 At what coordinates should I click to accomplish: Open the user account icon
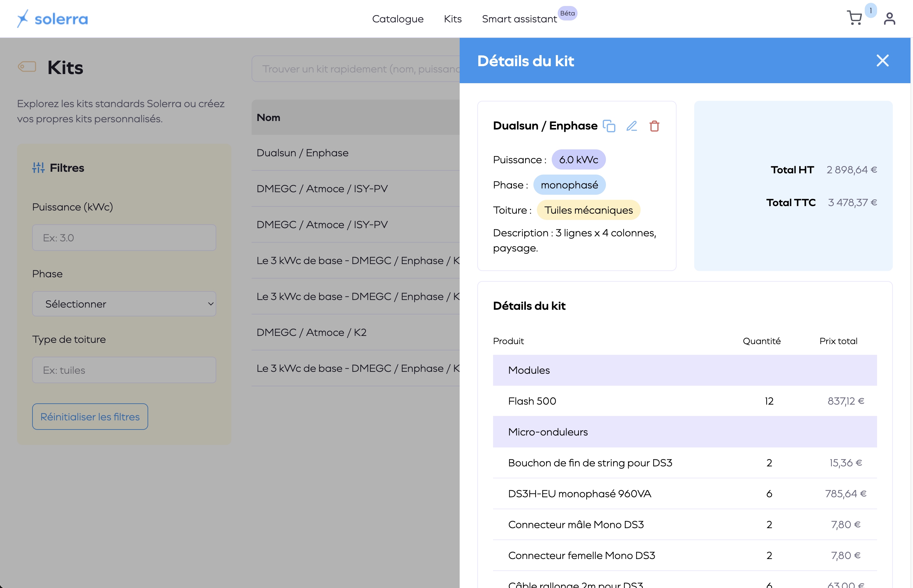click(x=889, y=18)
